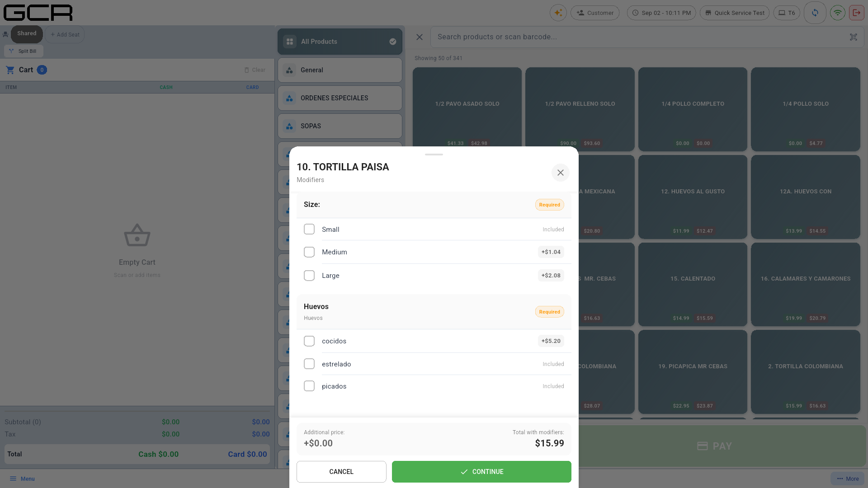This screenshot has width=868, height=488.
Task: Click the empty cart basket icon
Action: [137, 235]
